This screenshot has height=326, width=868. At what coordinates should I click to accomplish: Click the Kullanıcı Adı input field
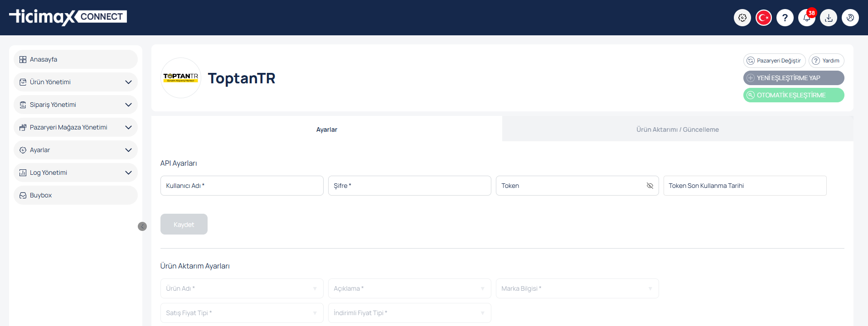tap(242, 186)
